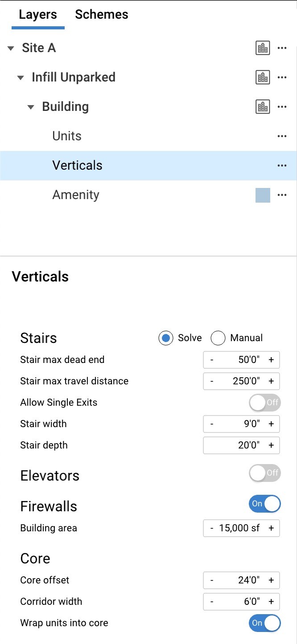This screenshot has width=297, height=644.
Task: Select the Layers tab
Action: pyautogui.click(x=38, y=14)
